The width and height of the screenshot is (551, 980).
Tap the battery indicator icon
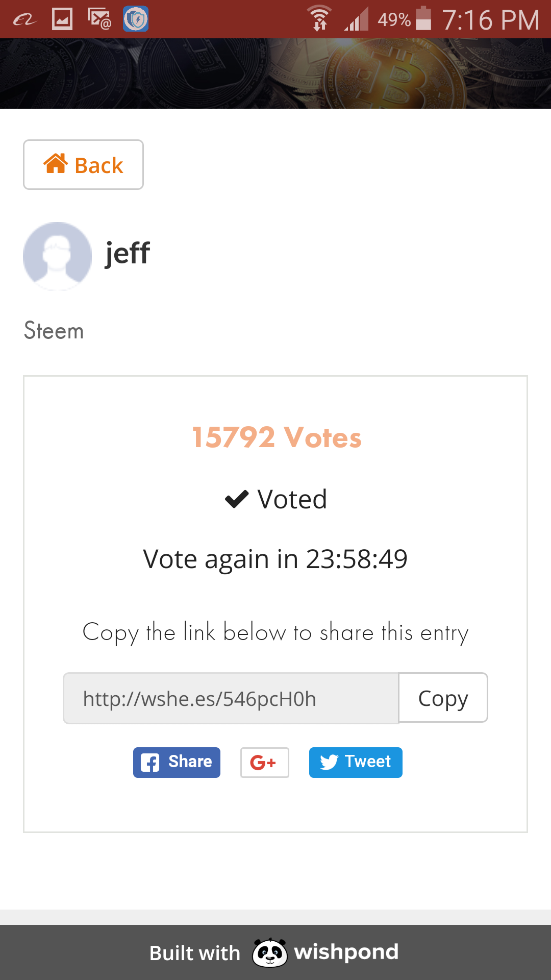click(423, 18)
